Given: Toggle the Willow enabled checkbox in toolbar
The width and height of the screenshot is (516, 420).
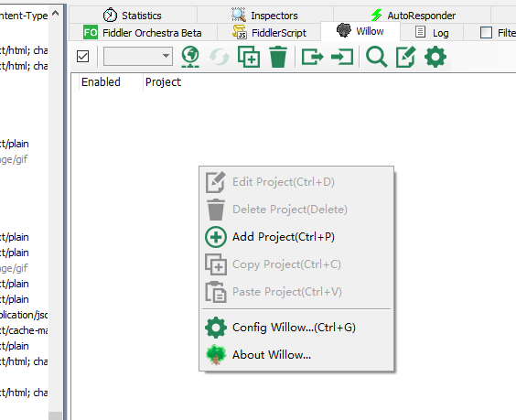Looking at the screenshot, I should (x=82, y=57).
